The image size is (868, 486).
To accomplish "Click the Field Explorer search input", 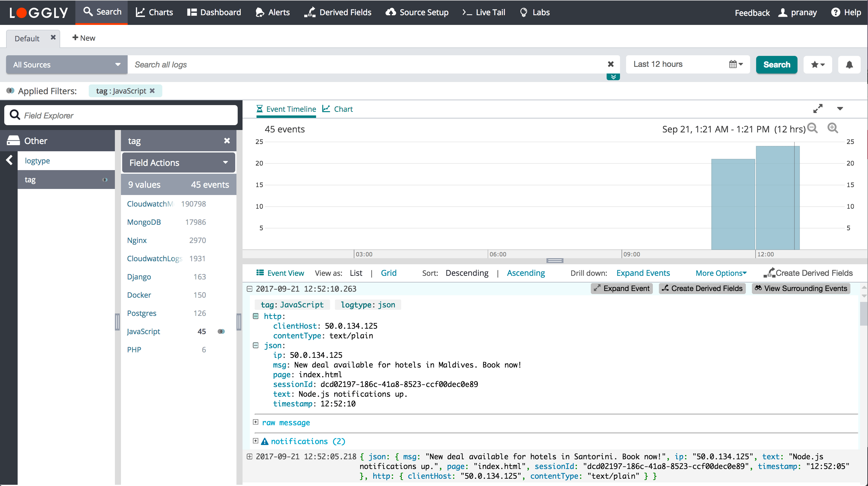I will (128, 115).
